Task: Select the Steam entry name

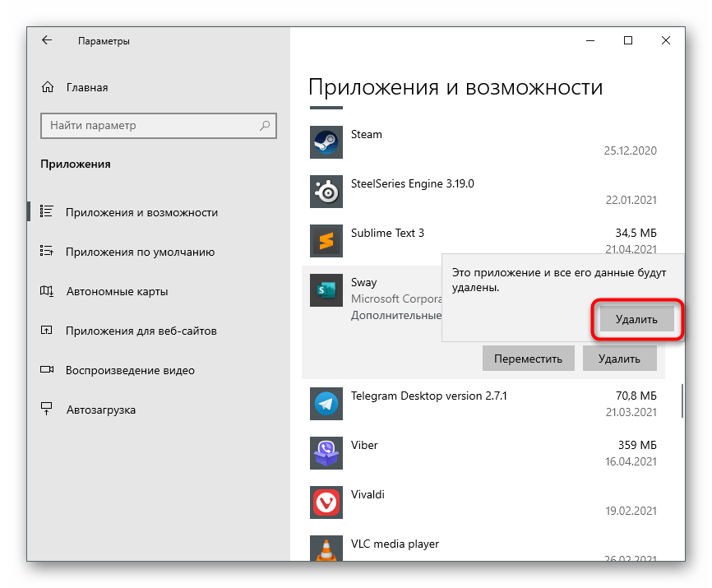Action: 367,134
